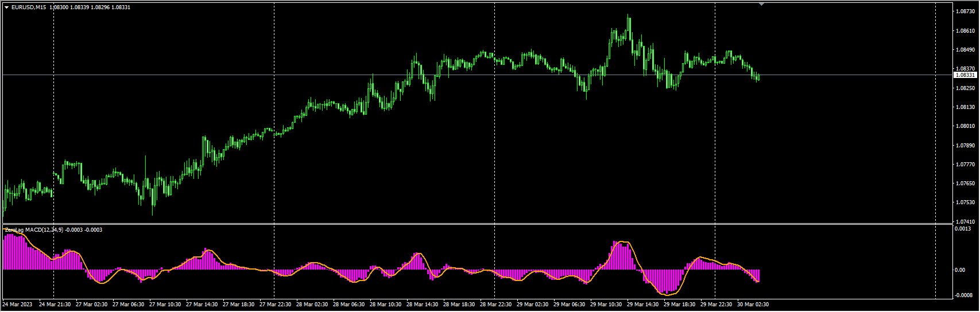Click price scale value 1.07890
The width and height of the screenshot is (980, 312).
coord(965,146)
